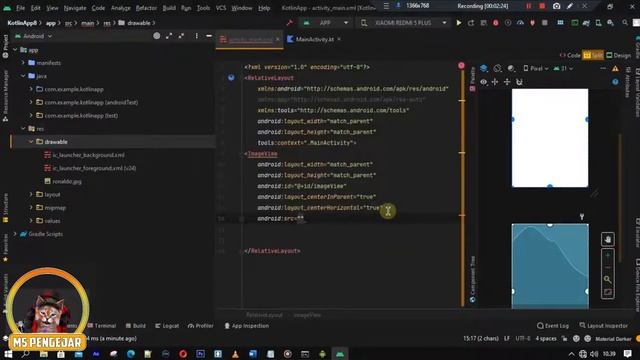The image size is (640, 360).
Task: Run the app with green play button
Action: pyautogui.click(x=459, y=23)
